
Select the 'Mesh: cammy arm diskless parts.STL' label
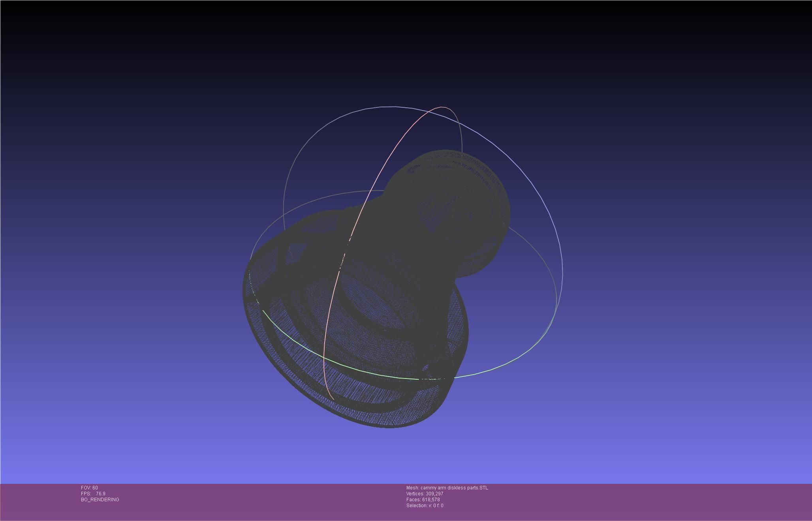click(x=447, y=488)
